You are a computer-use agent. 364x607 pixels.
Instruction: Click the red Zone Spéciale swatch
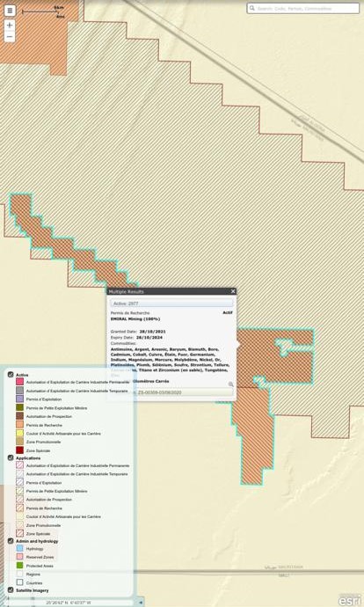[x=19, y=450]
